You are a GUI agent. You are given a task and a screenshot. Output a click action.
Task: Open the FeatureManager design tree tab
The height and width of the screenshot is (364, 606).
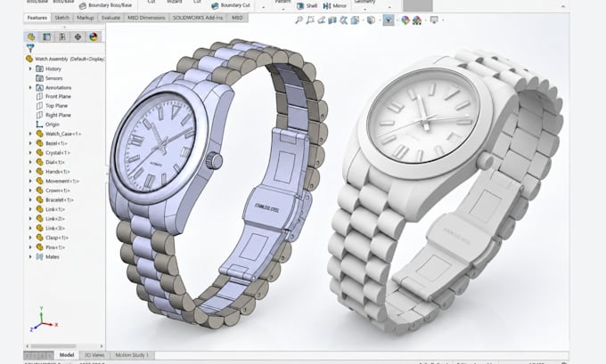tap(31, 36)
